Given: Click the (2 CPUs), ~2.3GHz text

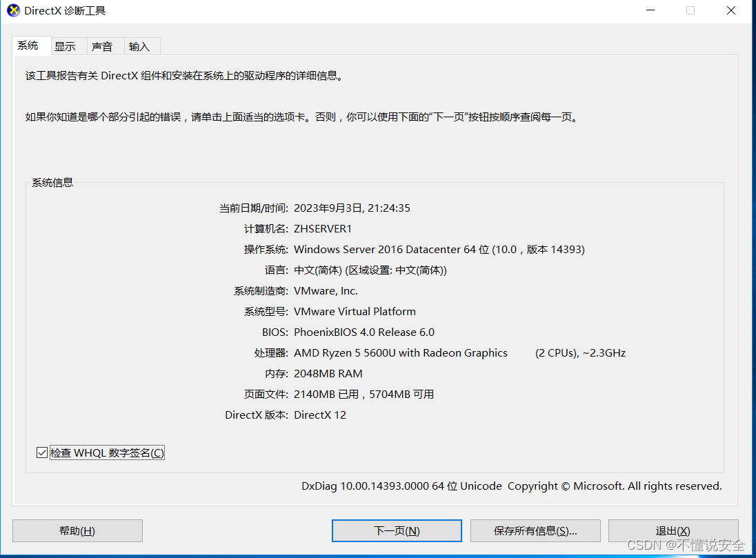Looking at the screenshot, I should (x=581, y=353).
